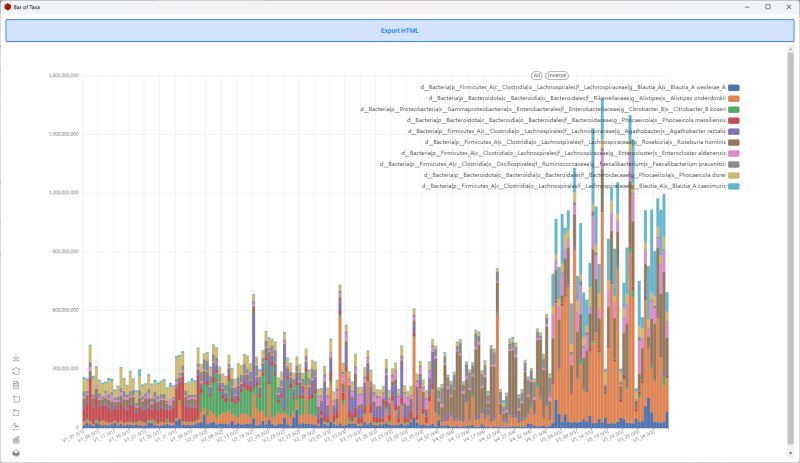Click the 1,500,000,000 axis label
This screenshot has height=463, width=800.
(64, 134)
